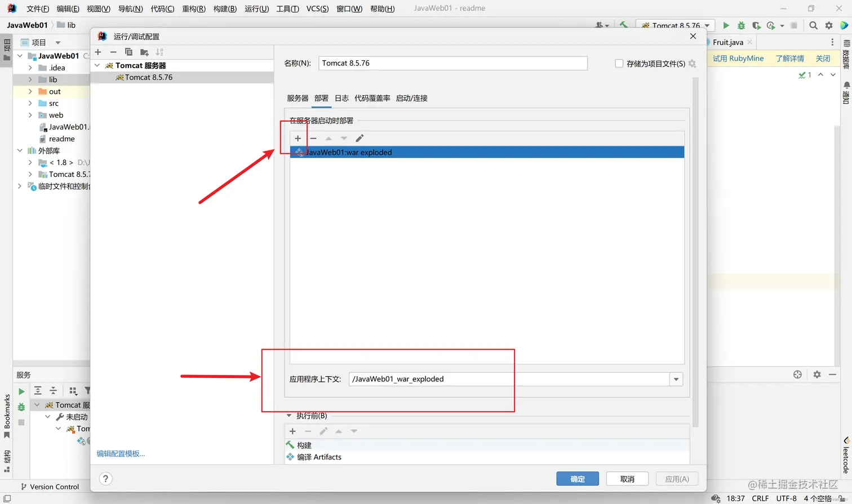
Task: Debug Tomcat with the bug icon in main toolbar
Action: coord(741,25)
